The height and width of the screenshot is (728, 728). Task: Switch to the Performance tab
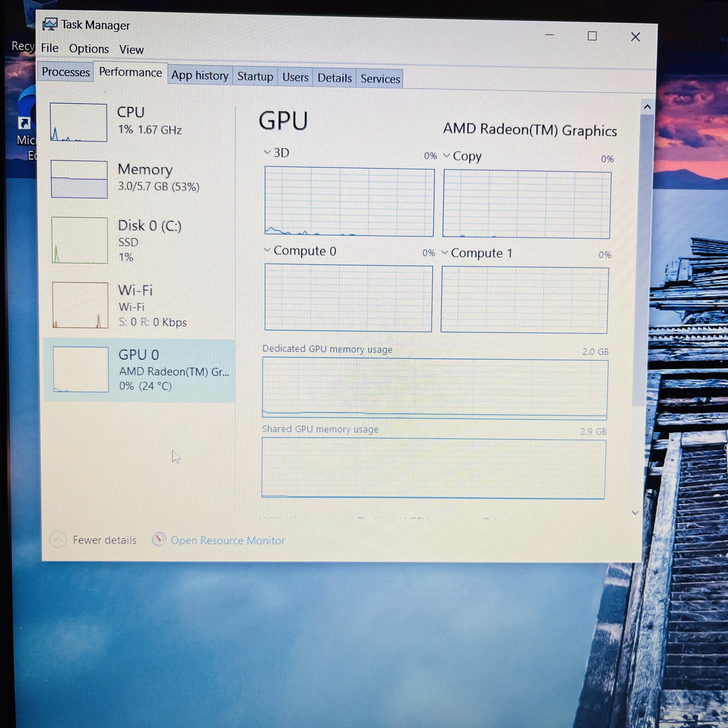[130, 72]
